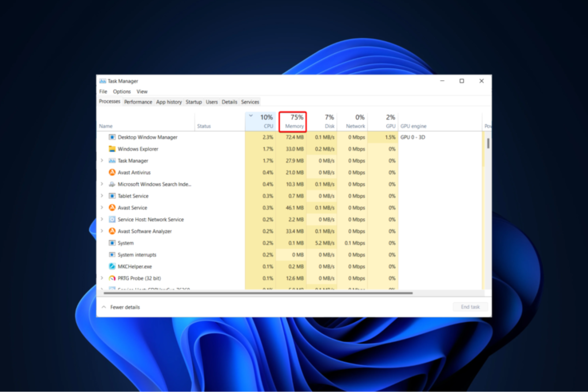Click the End task button

tap(470, 307)
